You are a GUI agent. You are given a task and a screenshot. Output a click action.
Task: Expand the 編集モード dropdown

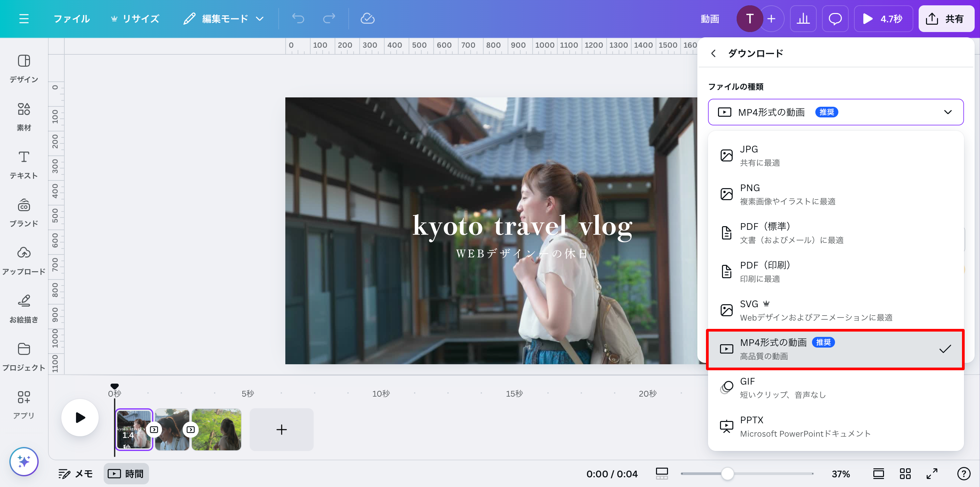pos(224,19)
